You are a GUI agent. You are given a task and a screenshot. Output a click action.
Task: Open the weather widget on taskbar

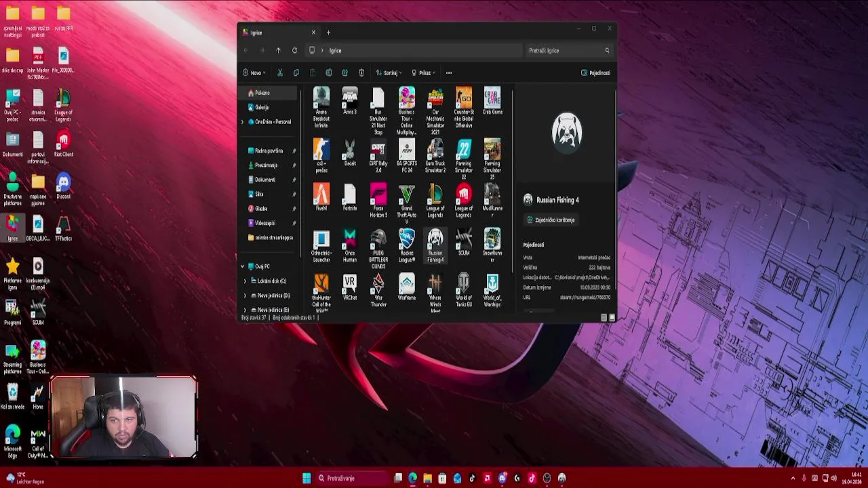click(x=24, y=478)
